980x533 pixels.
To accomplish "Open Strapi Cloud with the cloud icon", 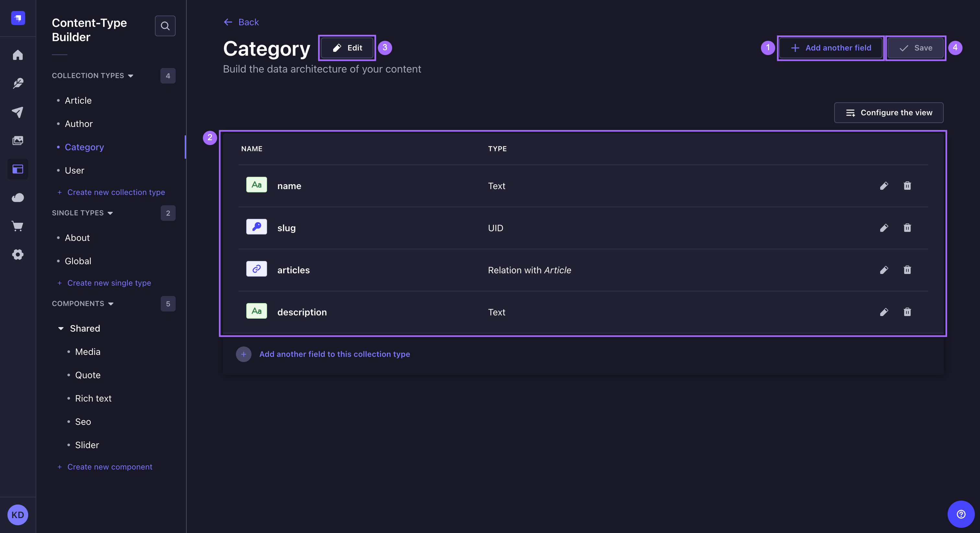I will click(18, 197).
